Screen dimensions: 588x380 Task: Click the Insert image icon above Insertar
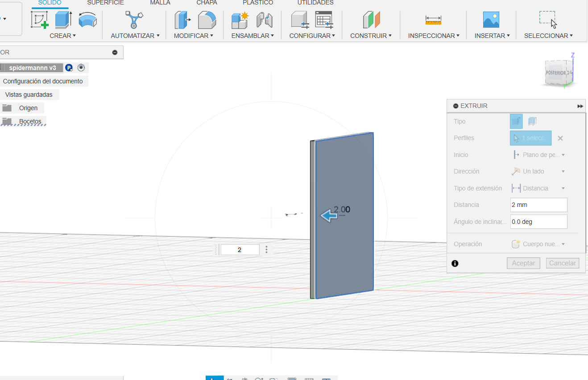tap(491, 20)
